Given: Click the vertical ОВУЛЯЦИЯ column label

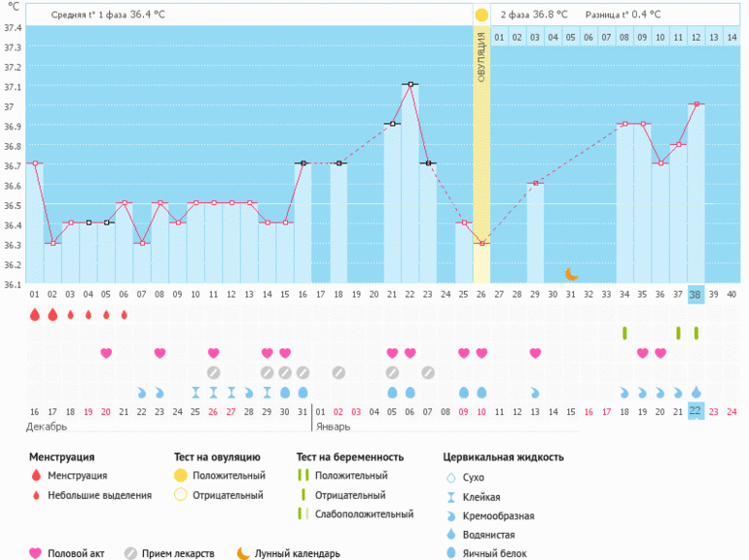Looking at the screenshot, I should point(481,60).
